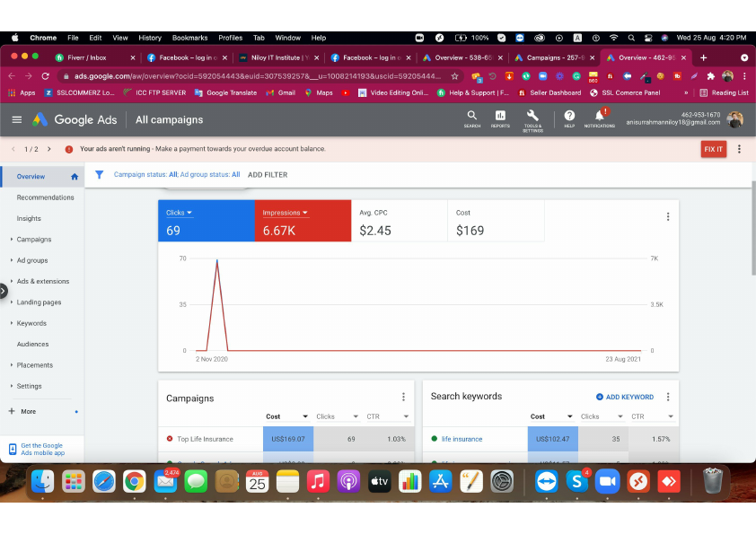Open TeamViewer from the dock
Image resolution: width=756 pixels, height=534 pixels.
pyautogui.click(x=546, y=481)
